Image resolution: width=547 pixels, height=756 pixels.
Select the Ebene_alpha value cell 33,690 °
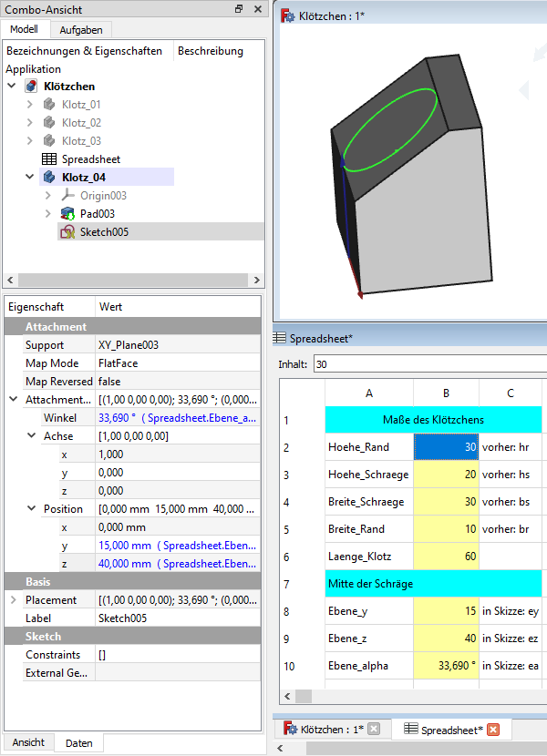(446, 666)
